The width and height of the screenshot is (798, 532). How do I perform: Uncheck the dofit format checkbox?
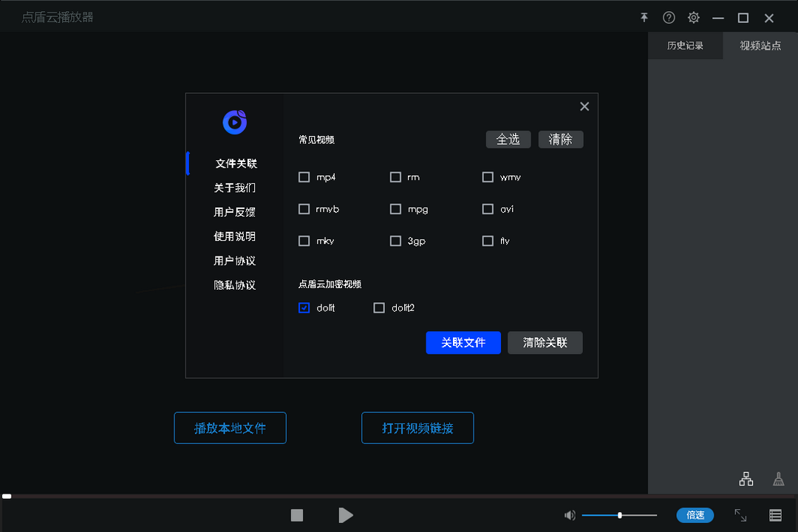(304, 307)
